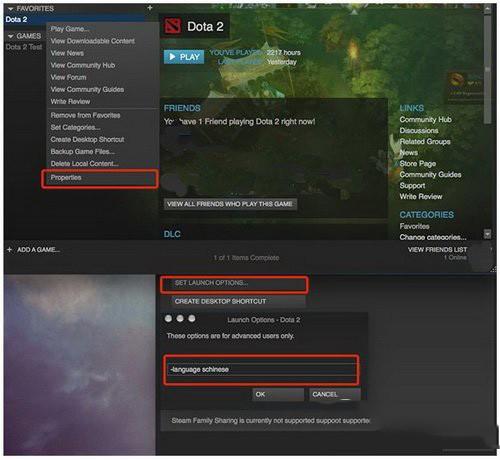The image size is (500, 460).
Task: Confirm launch options with OK
Action: [x=278, y=394]
